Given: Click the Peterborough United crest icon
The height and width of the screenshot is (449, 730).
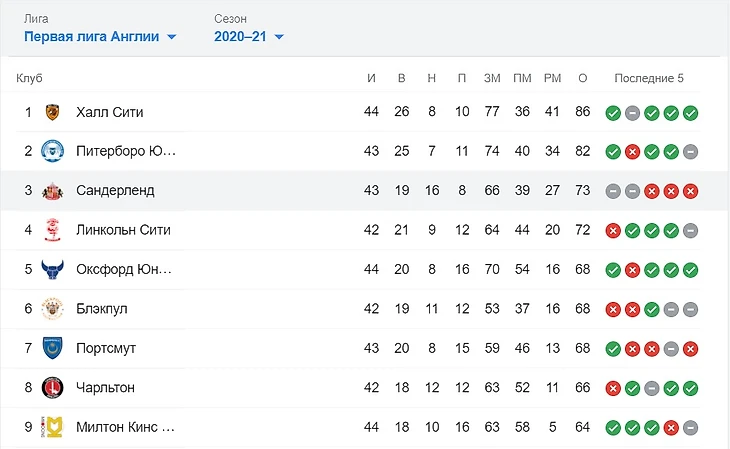Looking at the screenshot, I should [x=53, y=151].
